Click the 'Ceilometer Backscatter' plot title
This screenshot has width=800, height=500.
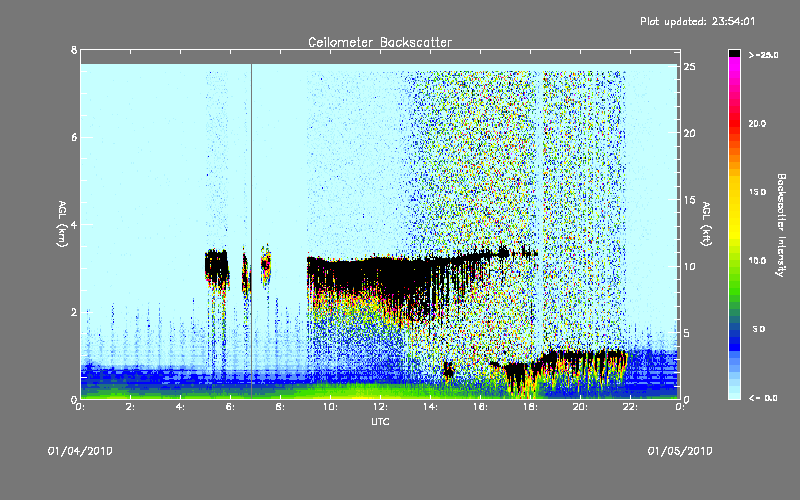(380, 42)
